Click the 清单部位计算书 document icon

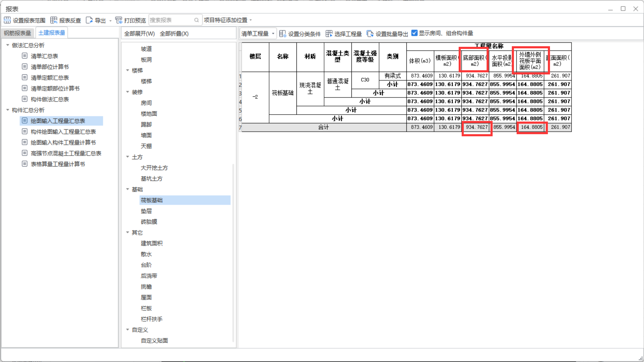25,67
